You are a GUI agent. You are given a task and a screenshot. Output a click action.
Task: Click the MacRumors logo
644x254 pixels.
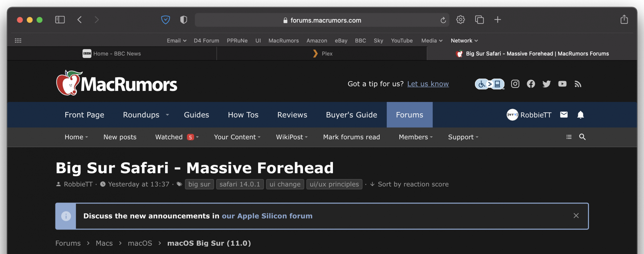(117, 83)
